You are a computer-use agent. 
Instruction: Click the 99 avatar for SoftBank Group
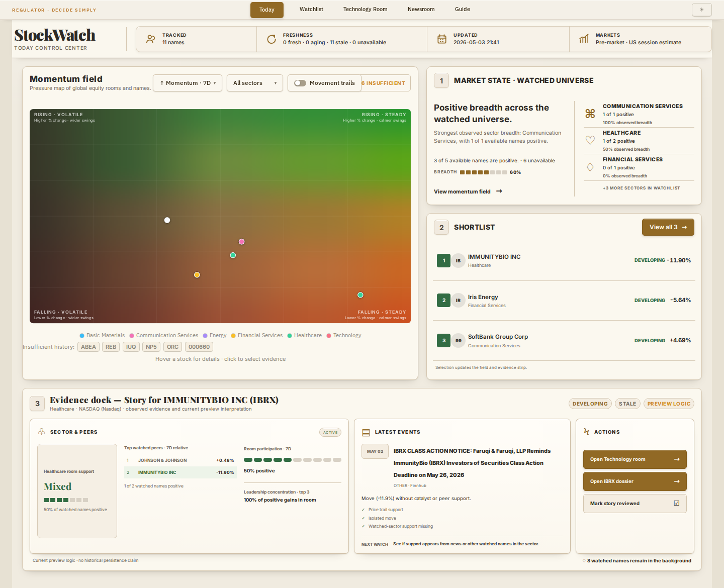tap(458, 341)
